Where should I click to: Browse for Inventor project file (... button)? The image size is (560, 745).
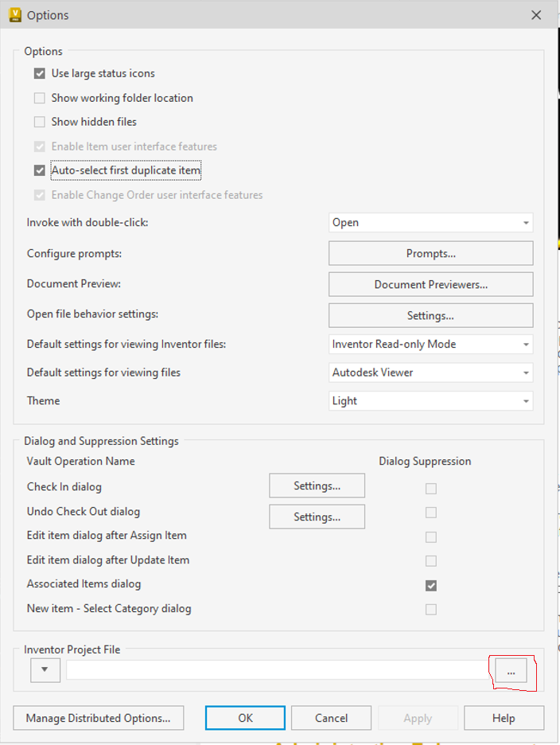(x=511, y=672)
